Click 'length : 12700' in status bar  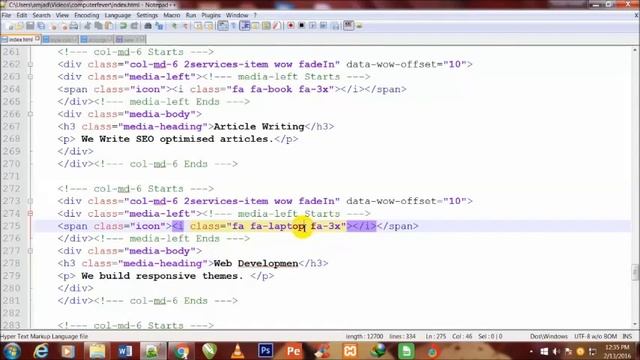click(x=364, y=336)
